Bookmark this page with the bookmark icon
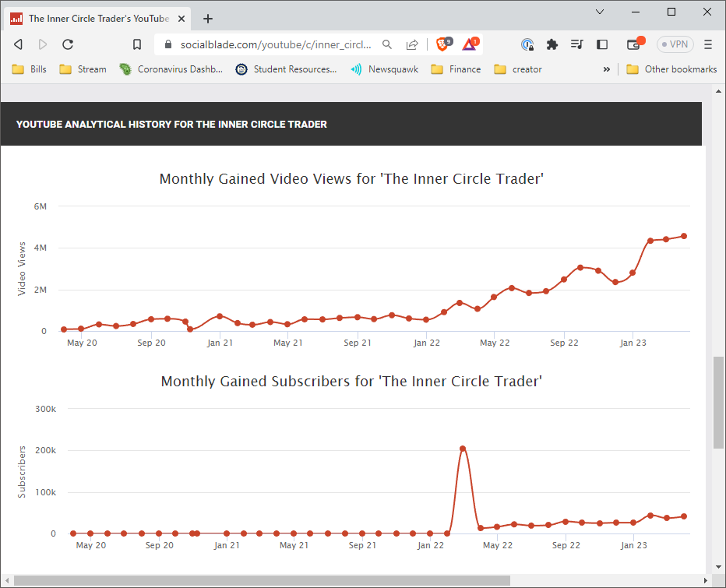 pos(137,44)
